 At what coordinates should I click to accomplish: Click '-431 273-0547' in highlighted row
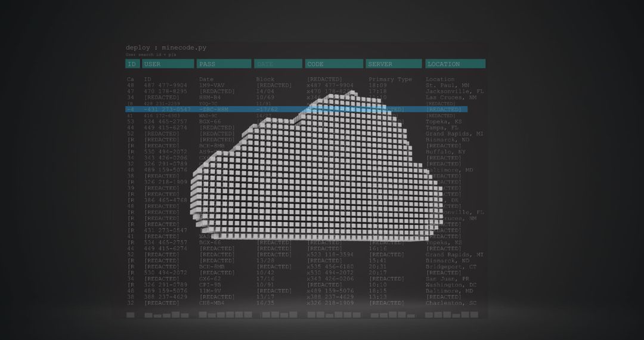167,110
